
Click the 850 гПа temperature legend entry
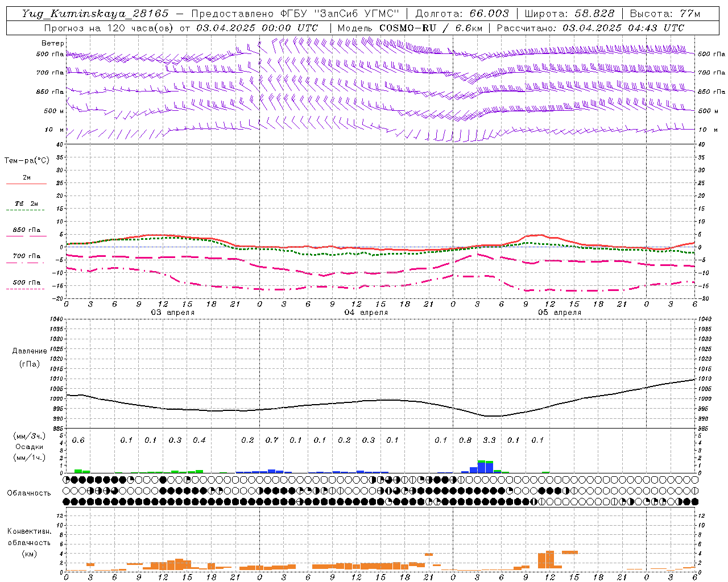[x=27, y=230]
